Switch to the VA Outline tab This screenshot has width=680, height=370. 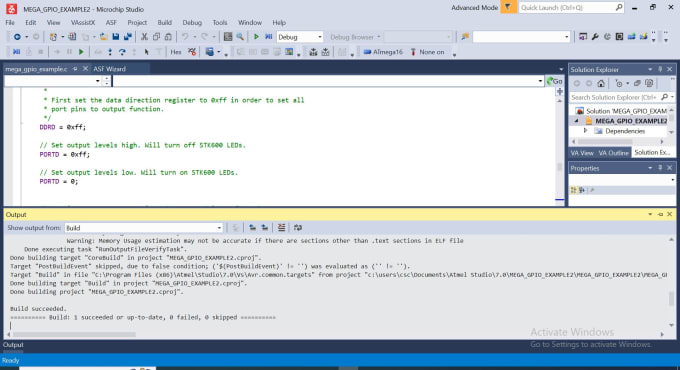pyautogui.click(x=613, y=153)
